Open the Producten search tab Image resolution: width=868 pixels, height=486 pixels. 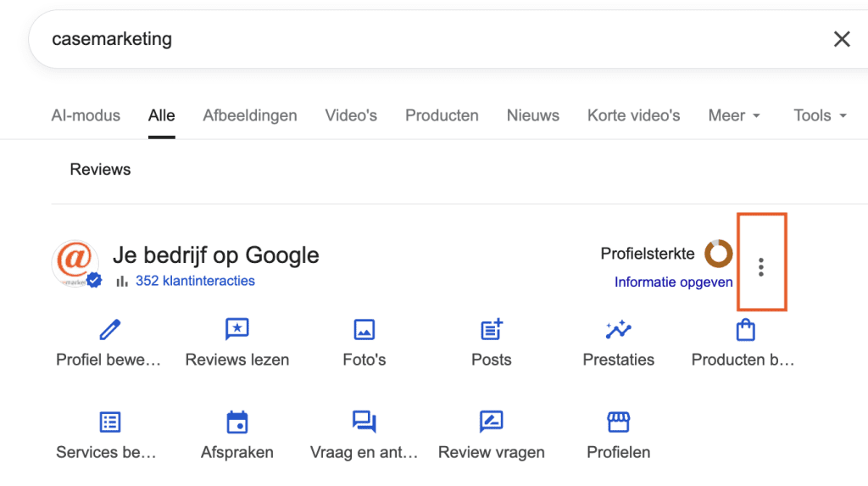(442, 115)
